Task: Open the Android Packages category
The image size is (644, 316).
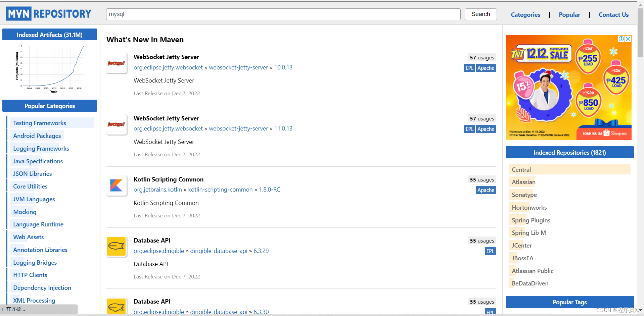Action: coord(37,136)
